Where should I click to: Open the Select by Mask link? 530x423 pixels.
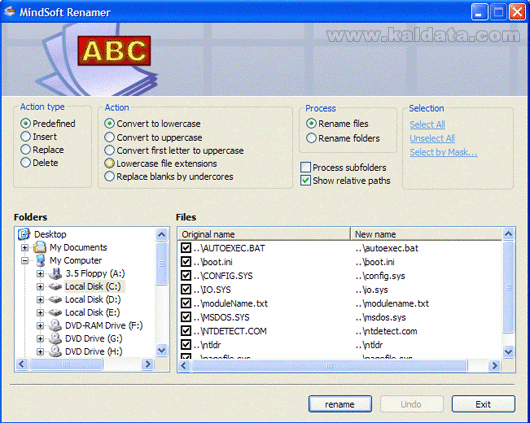coord(443,152)
